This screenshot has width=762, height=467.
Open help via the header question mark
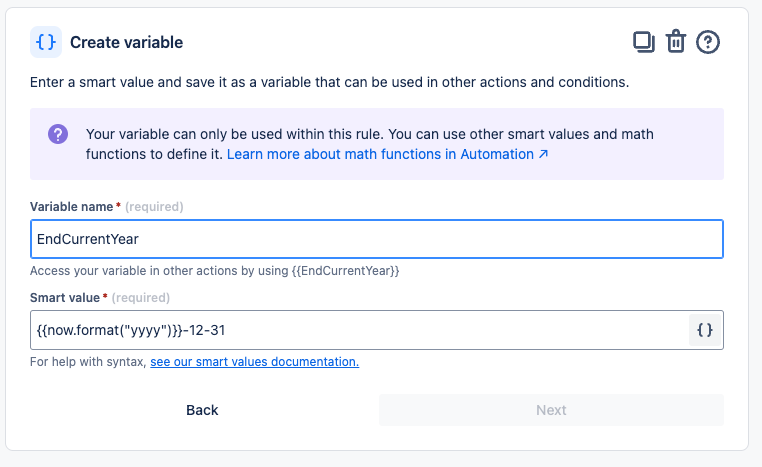(708, 42)
